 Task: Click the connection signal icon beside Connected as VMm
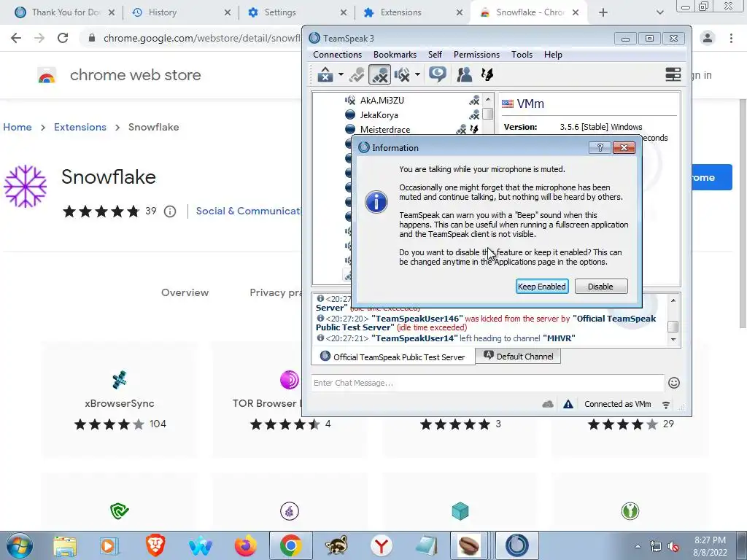666,405
